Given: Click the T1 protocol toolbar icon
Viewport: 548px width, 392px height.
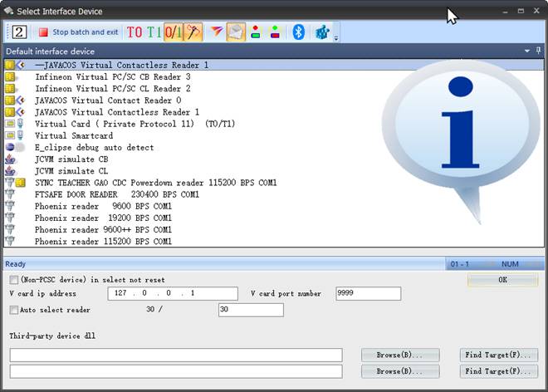Looking at the screenshot, I should click(154, 32).
